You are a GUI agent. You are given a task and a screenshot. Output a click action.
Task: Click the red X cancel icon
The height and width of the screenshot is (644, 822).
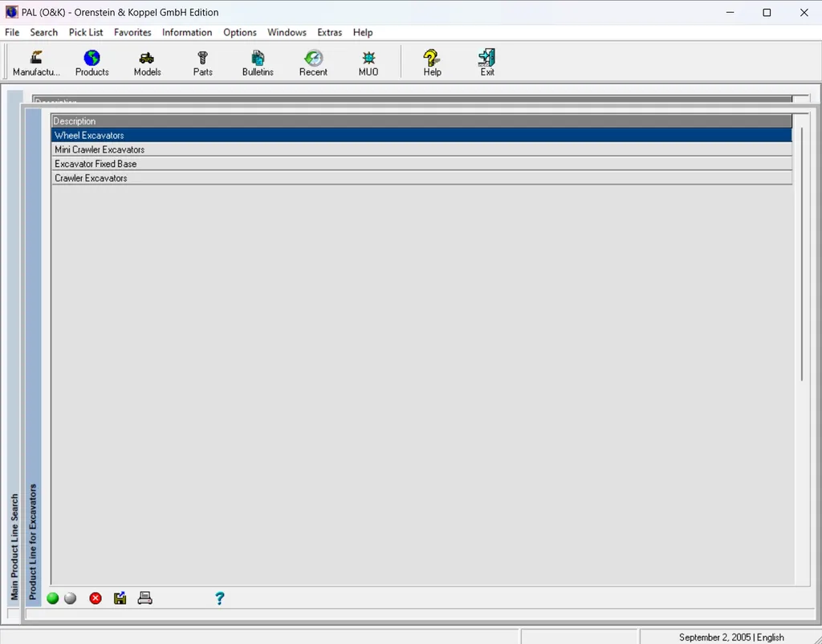[96, 598]
